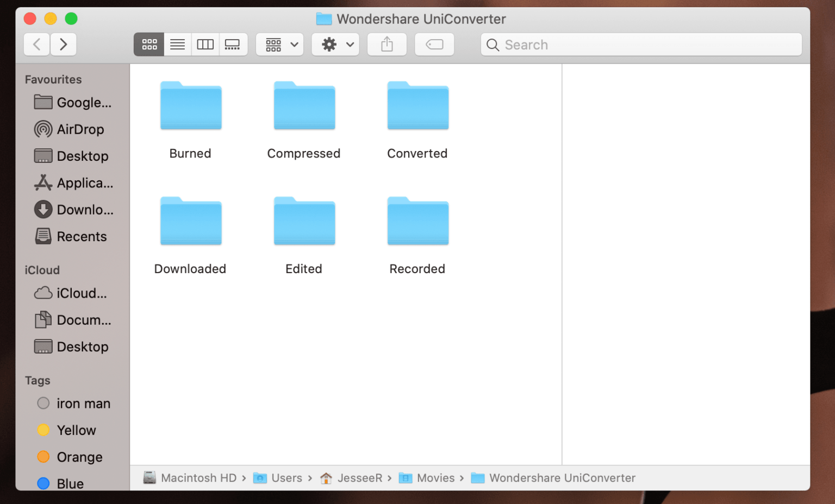Open Applications in the sidebar
Screen dimensions: 835x504
pyautogui.click(x=73, y=183)
